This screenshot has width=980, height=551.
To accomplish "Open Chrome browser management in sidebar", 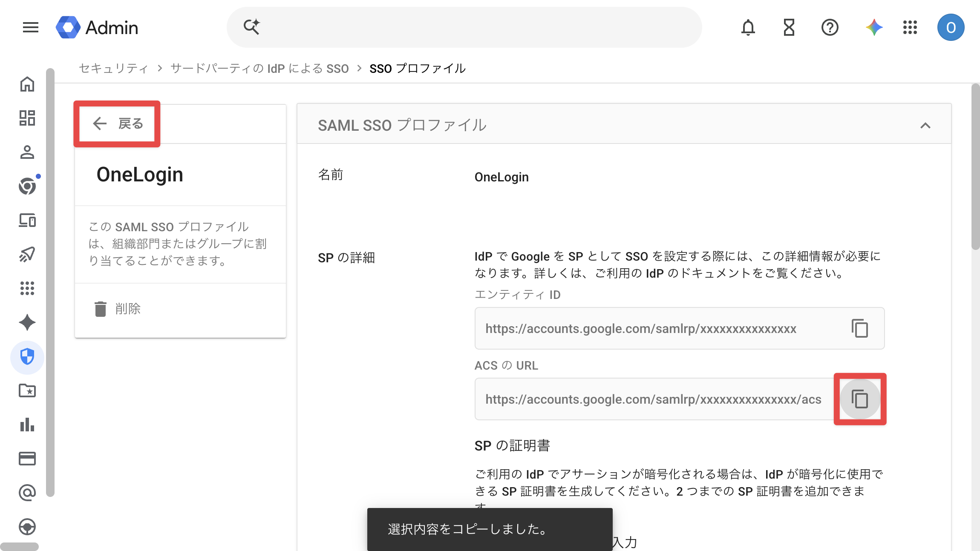I will tap(27, 186).
